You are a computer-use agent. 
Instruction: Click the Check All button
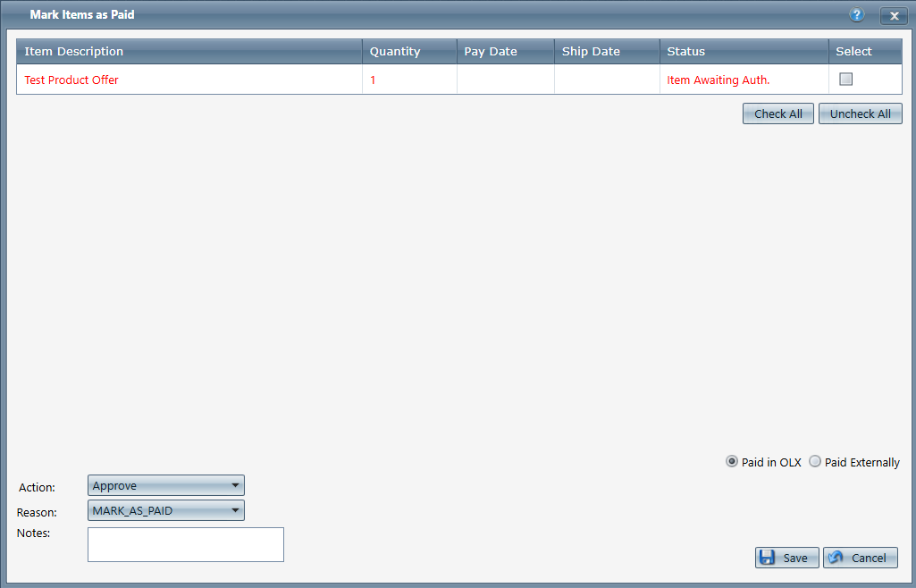pos(777,113)
